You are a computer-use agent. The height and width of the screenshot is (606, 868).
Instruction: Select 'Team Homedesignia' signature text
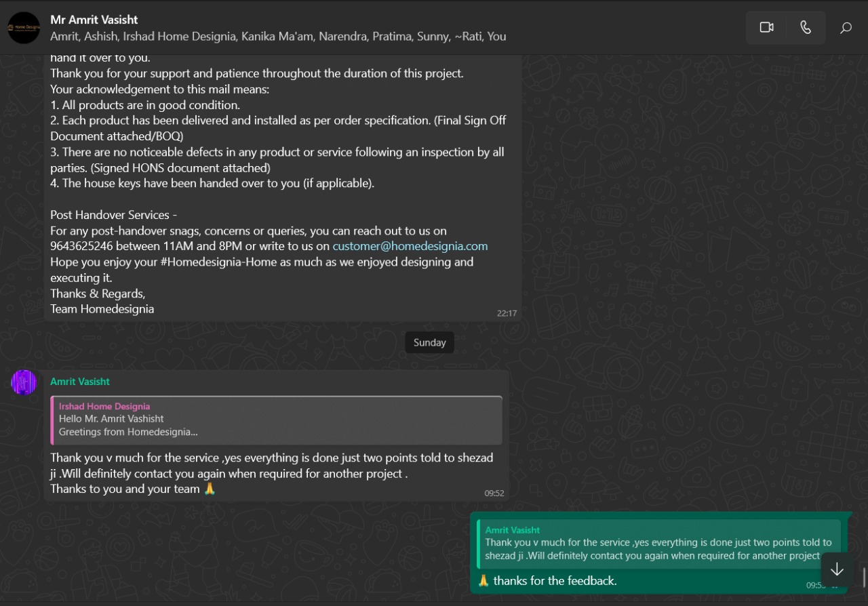pos(102,309)
